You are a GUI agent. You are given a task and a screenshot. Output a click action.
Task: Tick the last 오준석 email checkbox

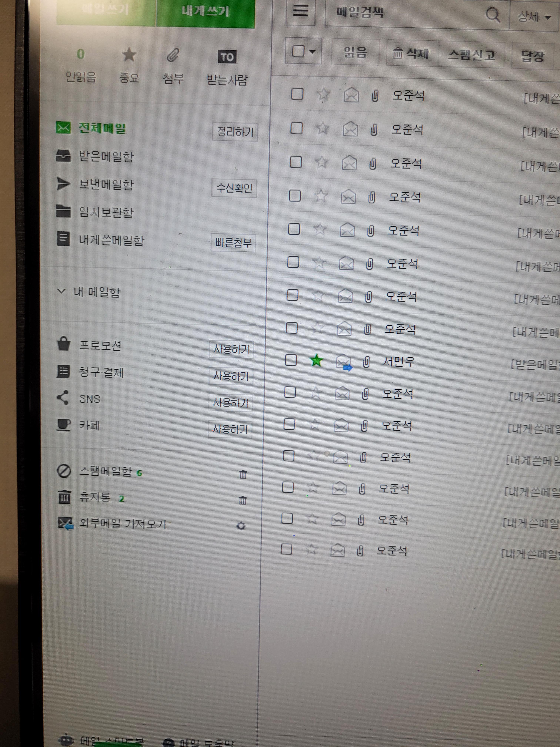(286, 549)
